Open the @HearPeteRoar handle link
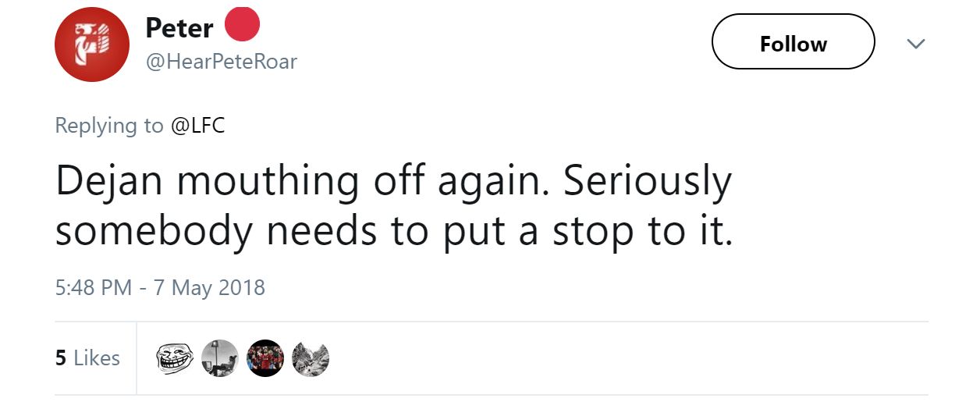Image resolution: width=980 pixels, height=409 pixels. coord(221,62)
